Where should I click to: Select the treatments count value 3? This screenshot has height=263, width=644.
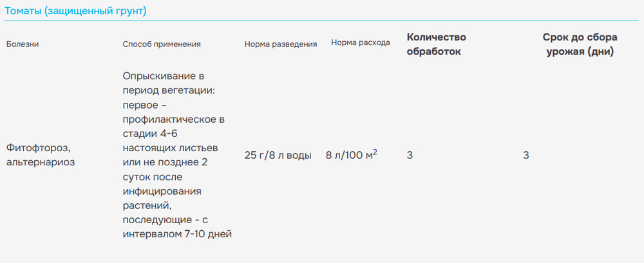[410, 156]
